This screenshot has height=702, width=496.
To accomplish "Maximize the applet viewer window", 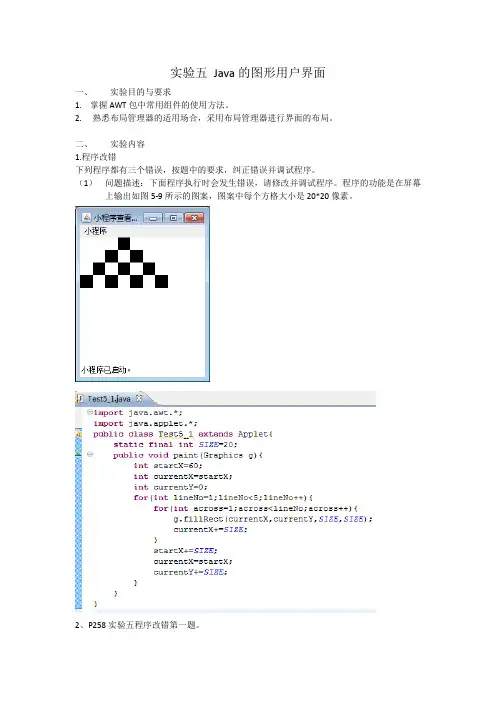I will 173,218.
